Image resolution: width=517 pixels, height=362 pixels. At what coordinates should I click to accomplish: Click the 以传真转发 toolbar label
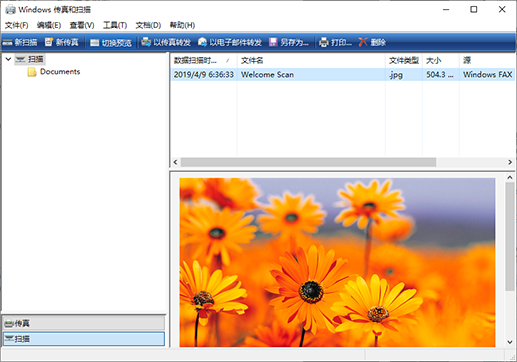172,42
